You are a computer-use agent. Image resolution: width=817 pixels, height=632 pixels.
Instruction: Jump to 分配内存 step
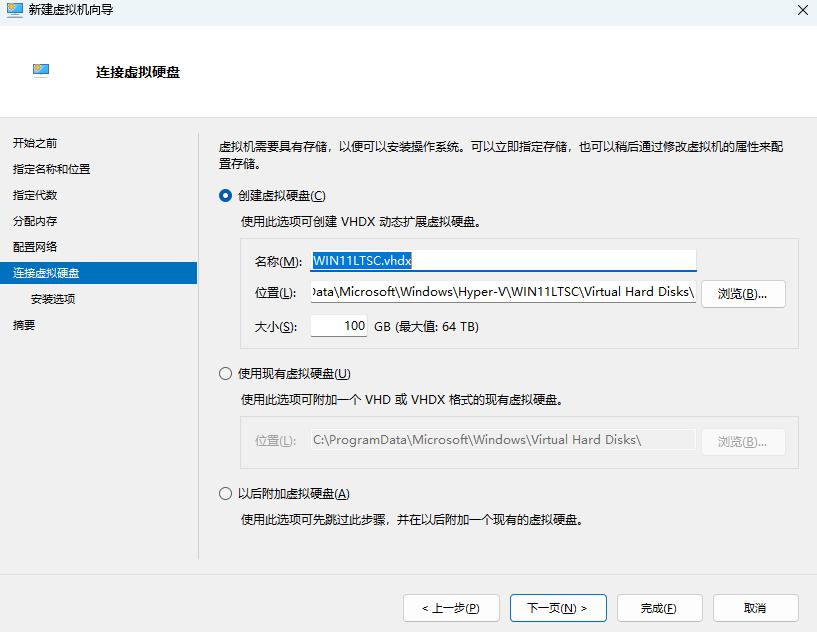[35, 221]
